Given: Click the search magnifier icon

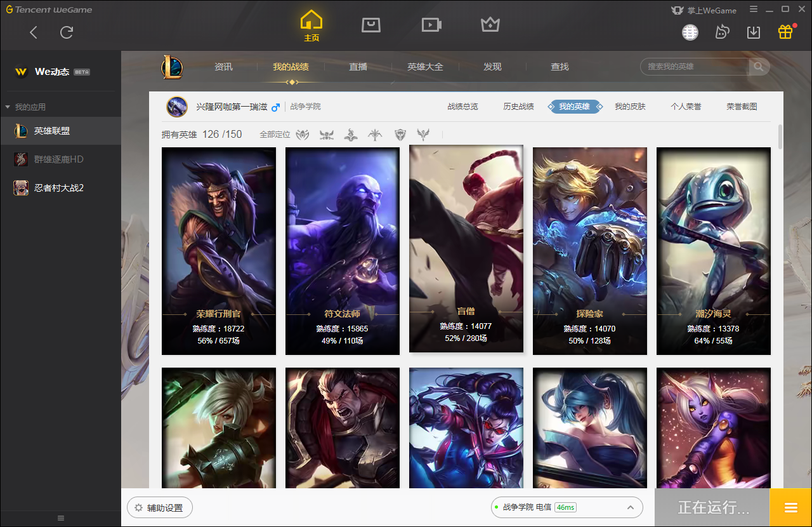Looking at the screenshot, I should pyautogui.click(x=758, y=67).
